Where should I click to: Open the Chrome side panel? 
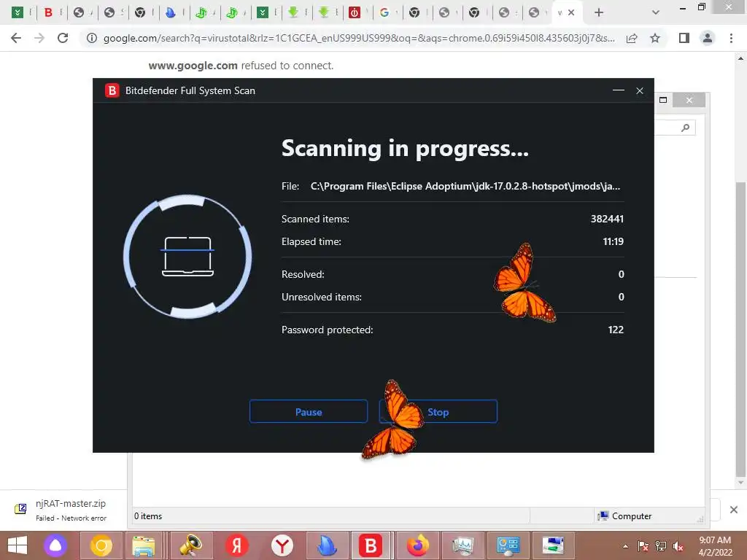[x=684, y=38]
